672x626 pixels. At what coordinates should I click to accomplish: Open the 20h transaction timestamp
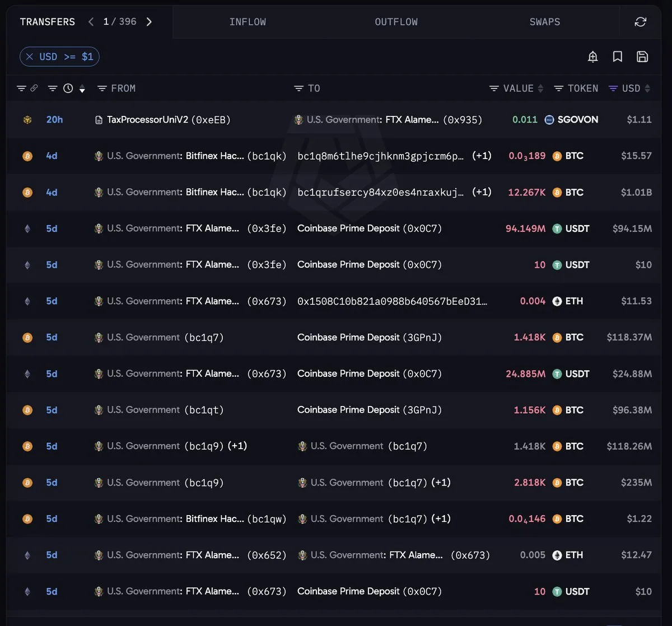[54, 120]
